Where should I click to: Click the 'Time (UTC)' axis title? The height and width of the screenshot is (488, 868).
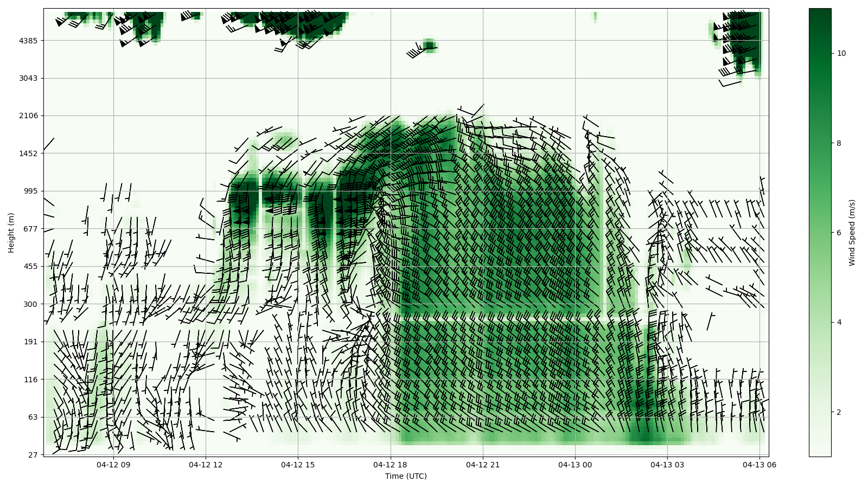406,477
